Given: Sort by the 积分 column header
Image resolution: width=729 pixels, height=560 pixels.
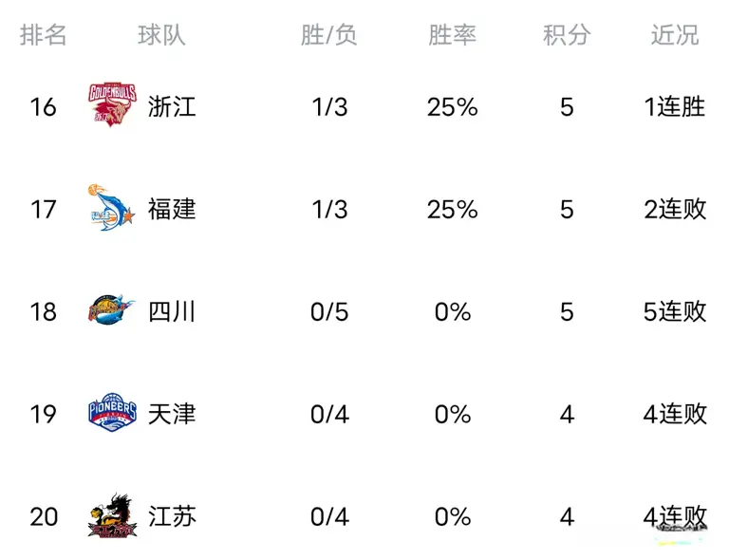Looking at the screenshot, I should [x=567, y=35].
